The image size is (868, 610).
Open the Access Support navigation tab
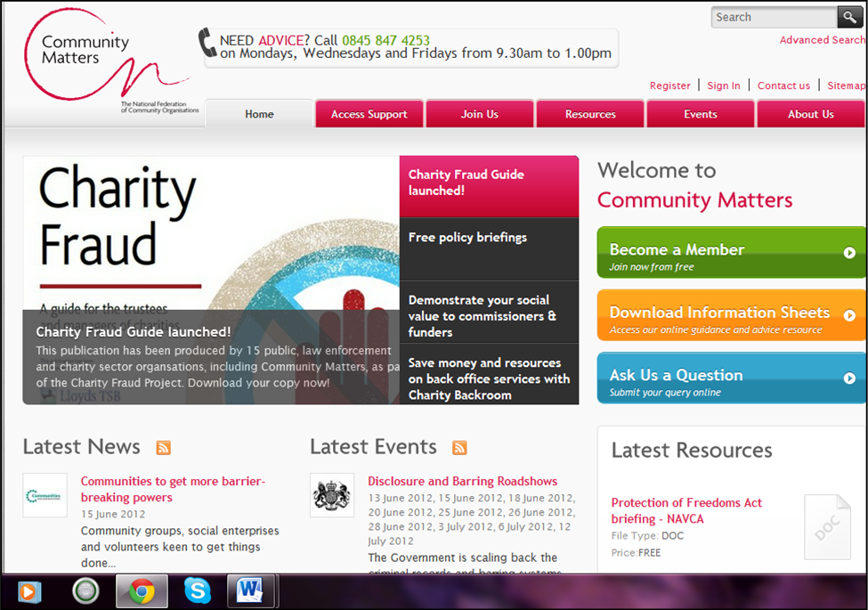tap(369, 114)
